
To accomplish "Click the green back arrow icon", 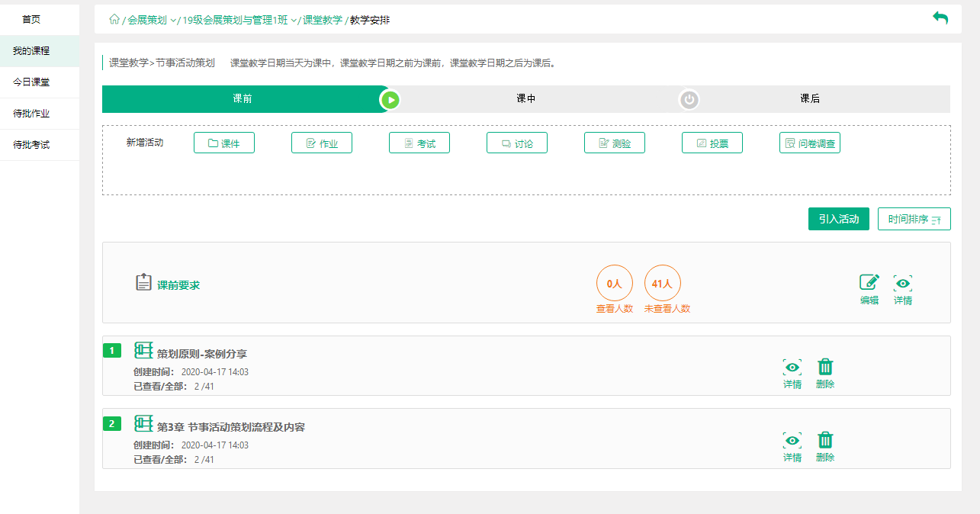I will pos(940,18).
